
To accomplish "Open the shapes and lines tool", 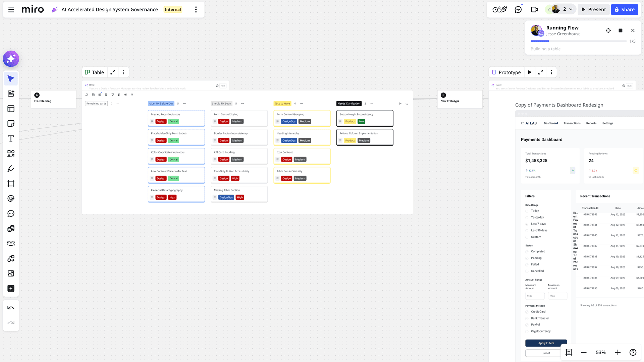I will coord(11,154).
